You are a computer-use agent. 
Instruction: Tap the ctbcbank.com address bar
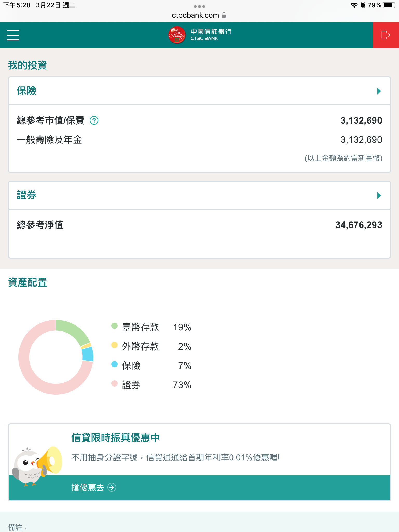195,15
